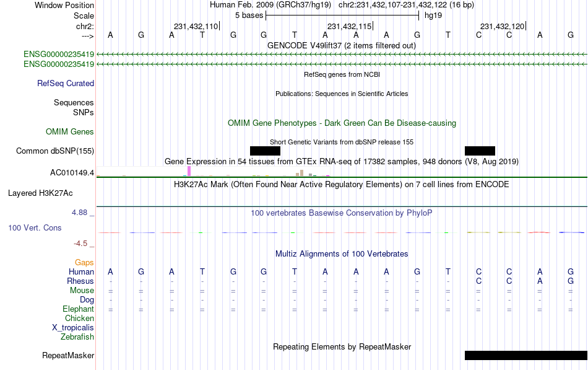
Task: Open Repeating Elements by RepeatMasker title
Action: [342, 346]
